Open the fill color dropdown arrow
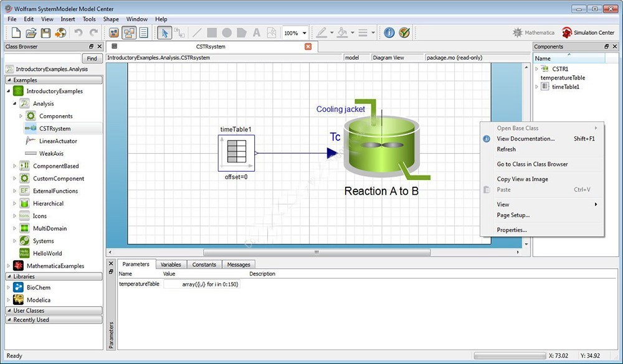This screenshot has height=364, width=623. click(x=353, y=33)
